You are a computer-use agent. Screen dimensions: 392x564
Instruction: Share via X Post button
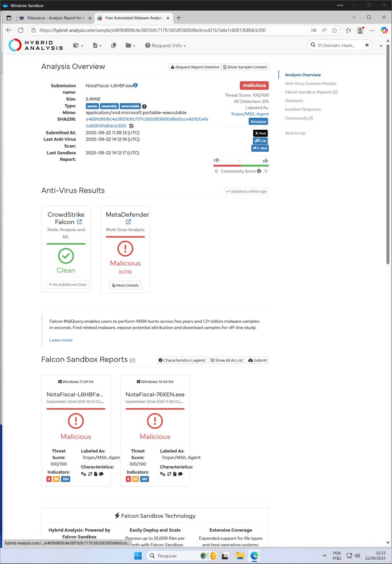coord(260,133)
